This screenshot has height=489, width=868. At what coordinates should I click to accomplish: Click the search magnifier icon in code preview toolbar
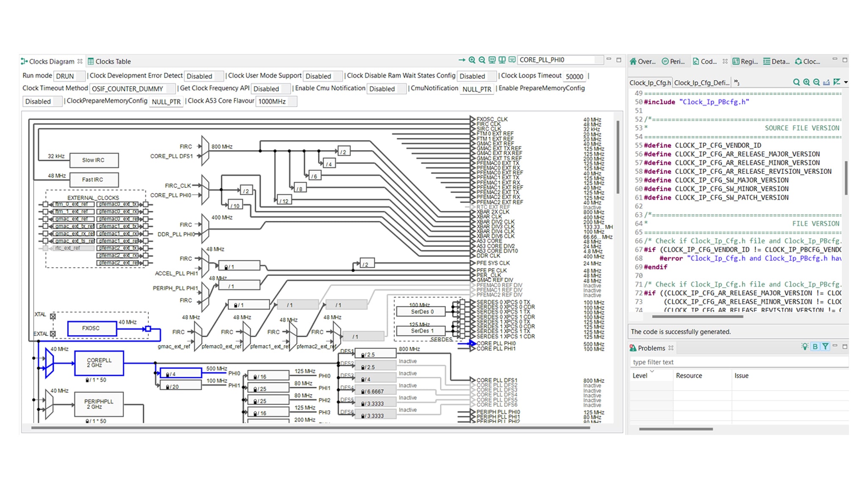(796, 82)
